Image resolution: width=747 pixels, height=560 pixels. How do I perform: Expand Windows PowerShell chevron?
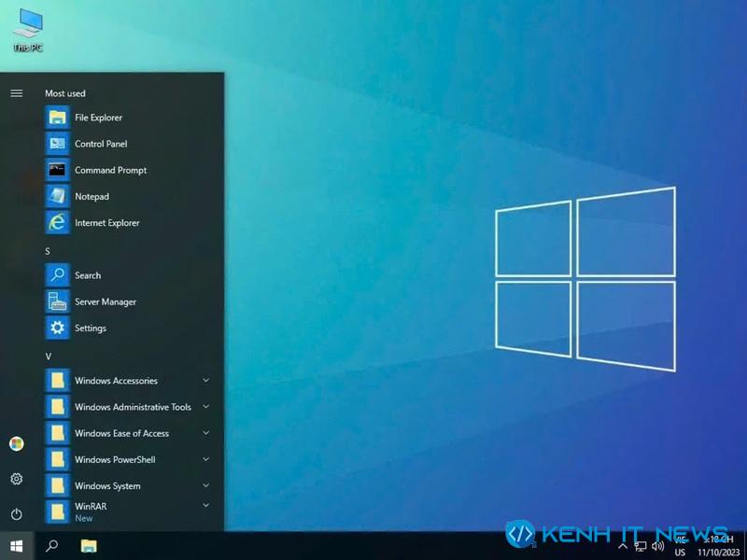click(205, 459)
